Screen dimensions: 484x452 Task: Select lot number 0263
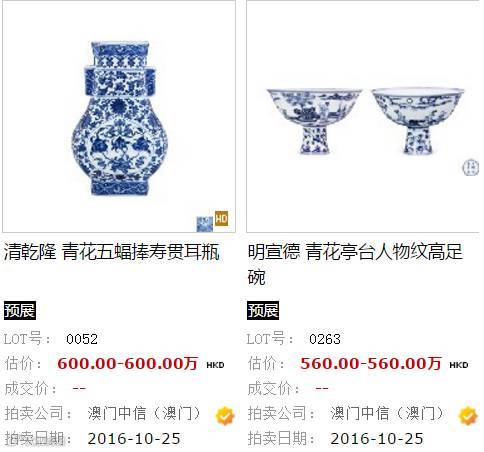click(325, 339)
